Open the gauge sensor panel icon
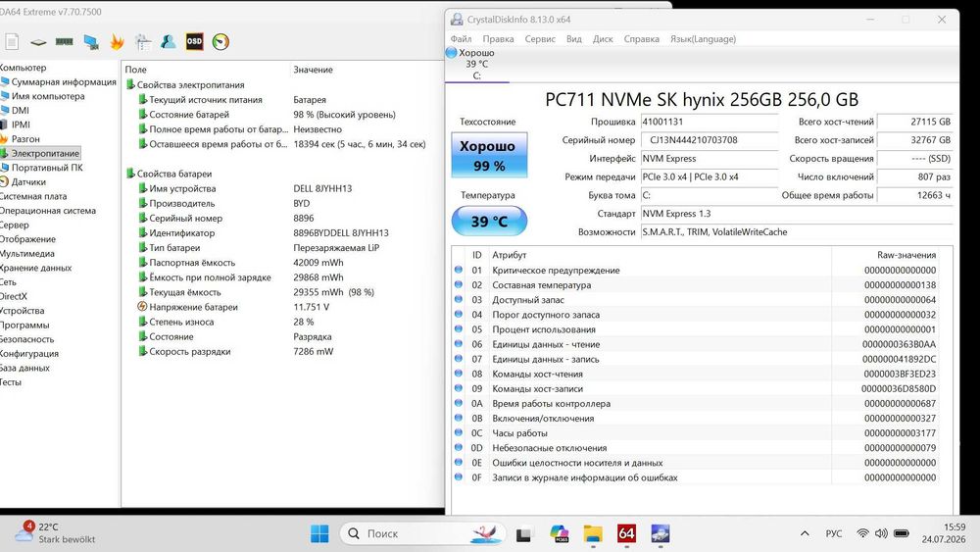Screen dimensions: 980x552 pyautogui.click(x=220, y=42)
